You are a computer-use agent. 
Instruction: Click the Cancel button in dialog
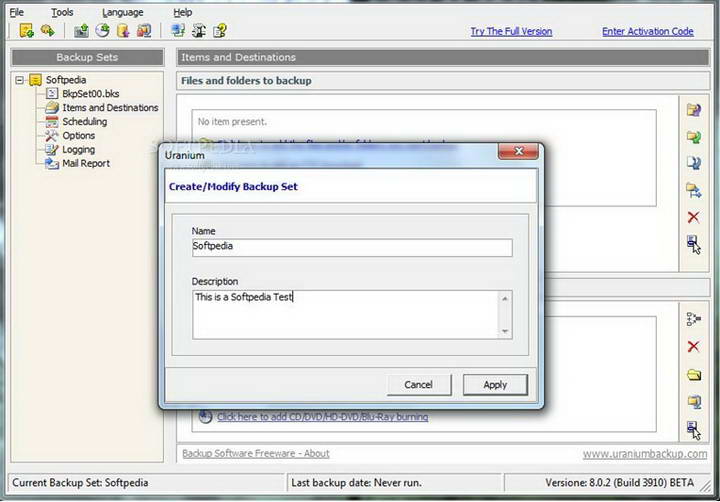[x=418, y=385]
